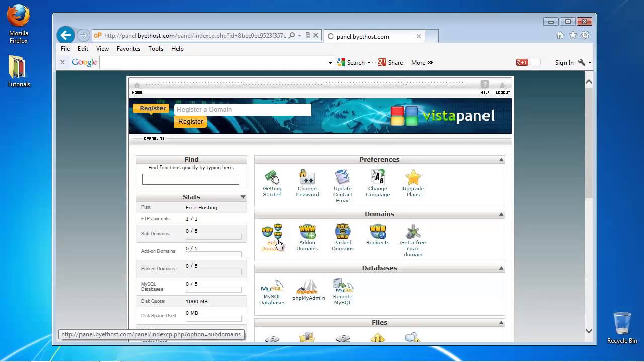Click the Google logo in toolbar
The image size is (644, 362).
coord(84,62)
